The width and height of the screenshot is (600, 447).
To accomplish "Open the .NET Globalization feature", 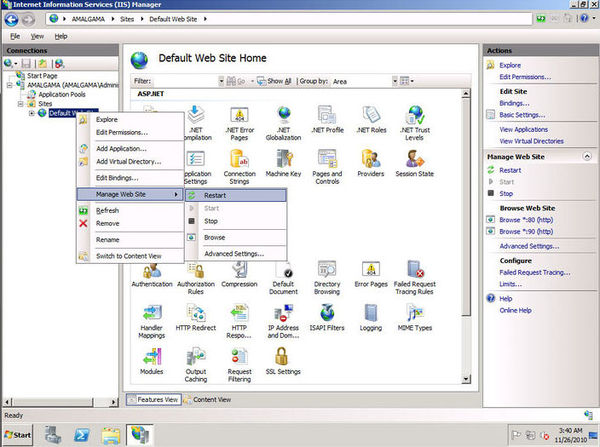I will (284, 124).
